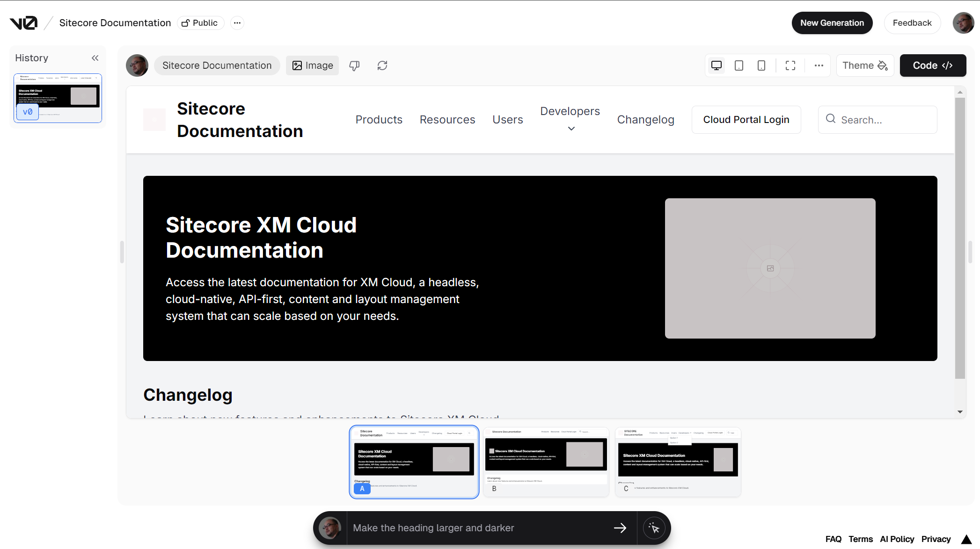The image size is (980, 549).
Task: Click Changelog nav link
Action: coord(645,120)
